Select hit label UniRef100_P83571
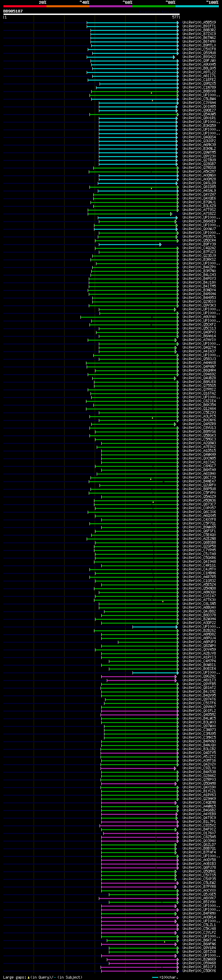Image resolution: width=222 pixels, height=980 pixels. [199, 237]
